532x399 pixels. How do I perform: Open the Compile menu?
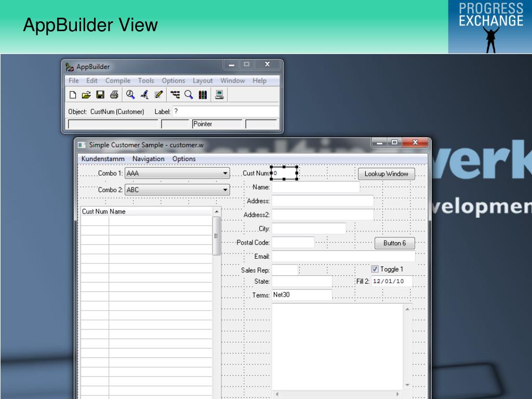[118, 81]
